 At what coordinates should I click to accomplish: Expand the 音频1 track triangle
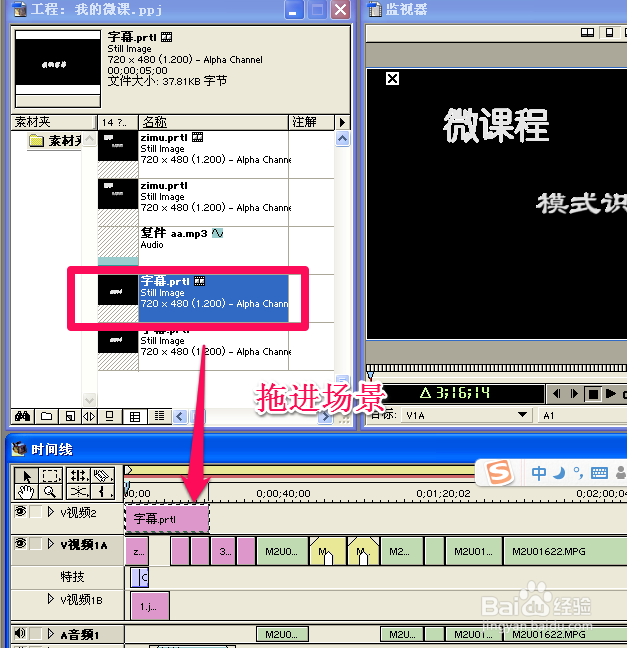[50, 634]
